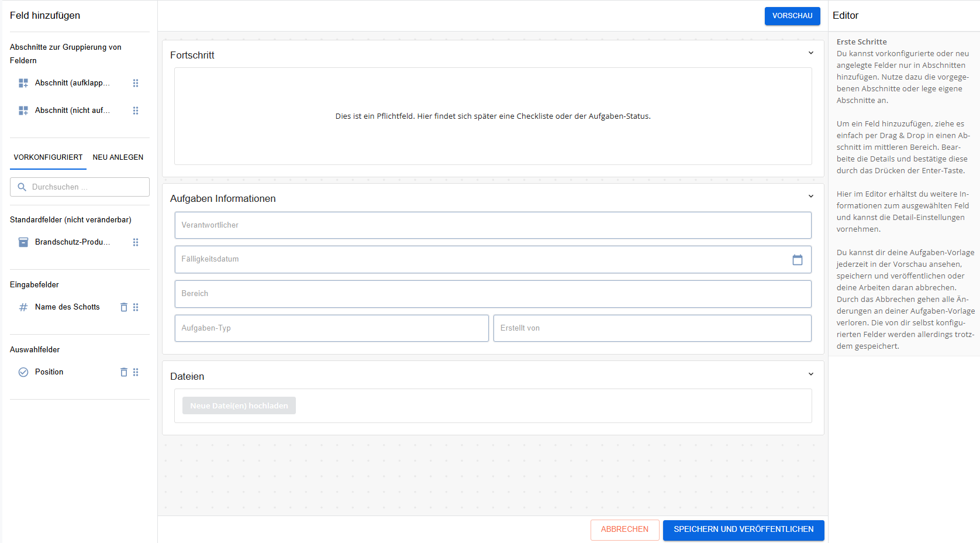Click the Pflichtfeld placeholder text in Fortschritt

pyautogui.click(x=493, y=116)
